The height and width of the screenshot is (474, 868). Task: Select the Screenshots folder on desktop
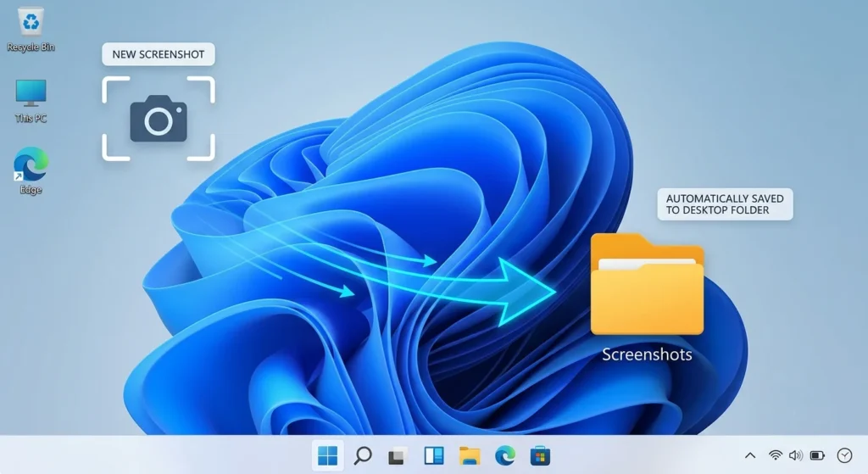coord(647,298)
